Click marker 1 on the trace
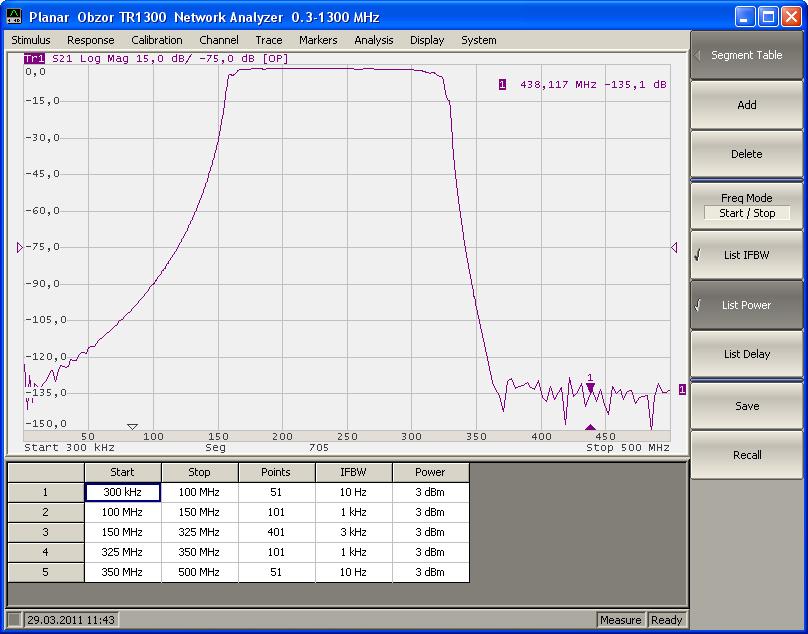This screenshot has height=634, width=808. [591, 387]
